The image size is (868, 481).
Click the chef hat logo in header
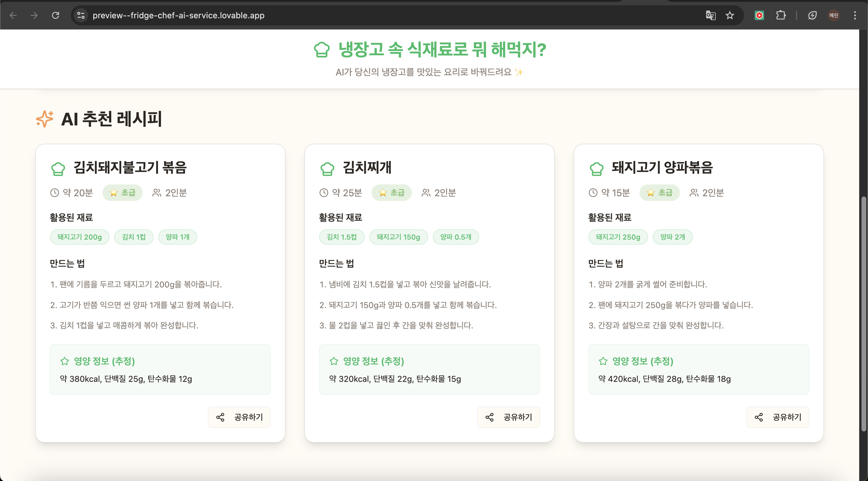(x=321, y=50)
